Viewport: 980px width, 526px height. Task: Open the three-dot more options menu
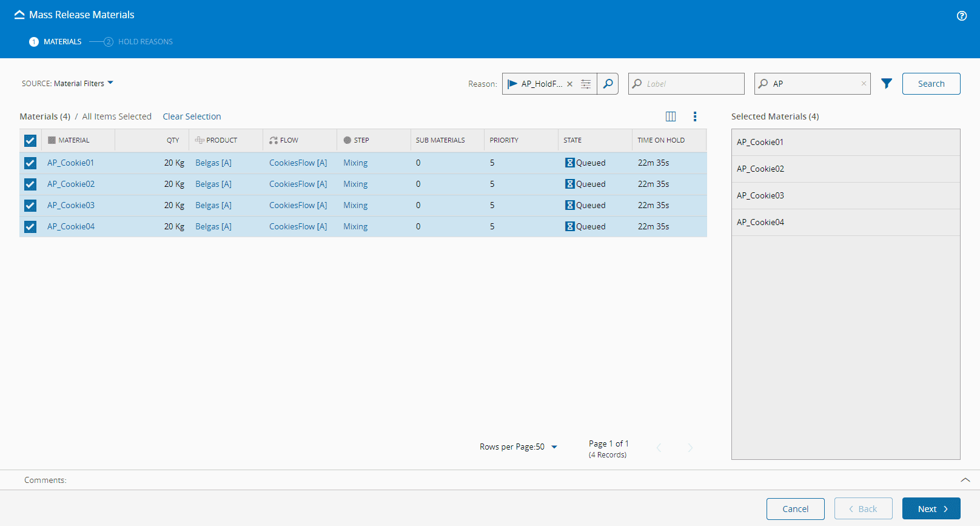(694, 116)
